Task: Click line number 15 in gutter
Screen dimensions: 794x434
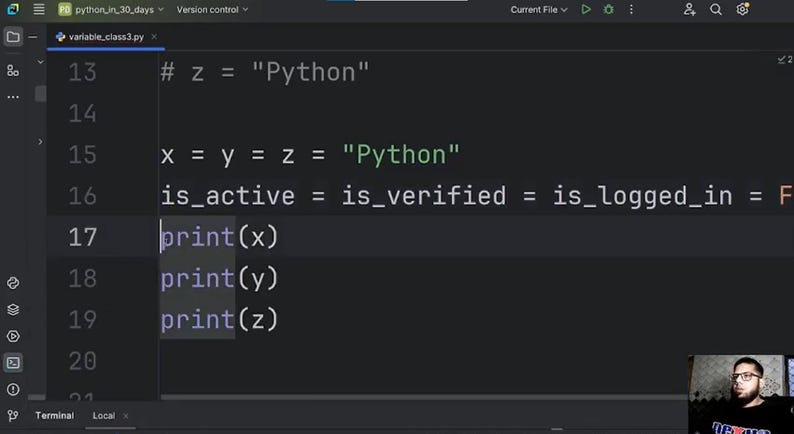Action: 83,155
